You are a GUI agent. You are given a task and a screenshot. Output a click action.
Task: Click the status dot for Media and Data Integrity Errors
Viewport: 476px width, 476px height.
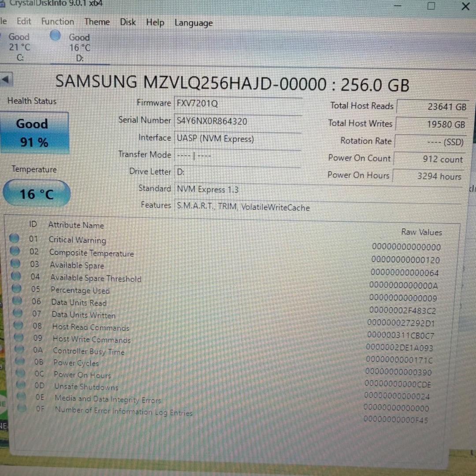click(x=22, y=396)
